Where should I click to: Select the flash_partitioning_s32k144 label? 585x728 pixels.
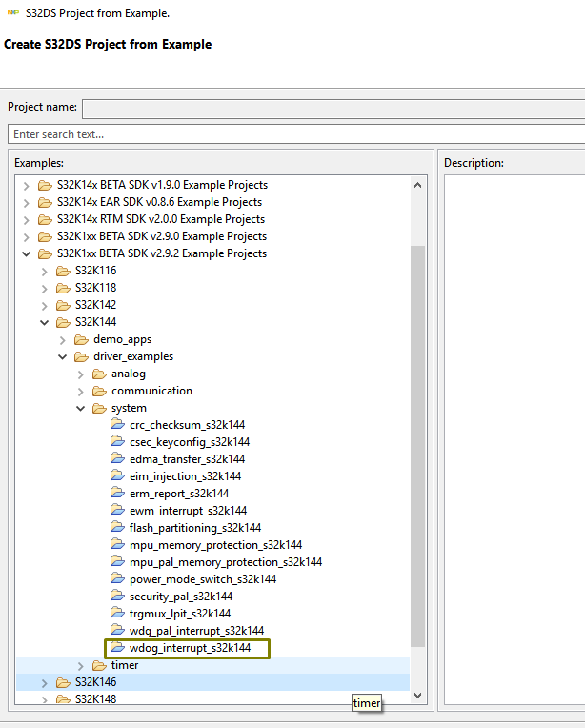tap(195, 528)
